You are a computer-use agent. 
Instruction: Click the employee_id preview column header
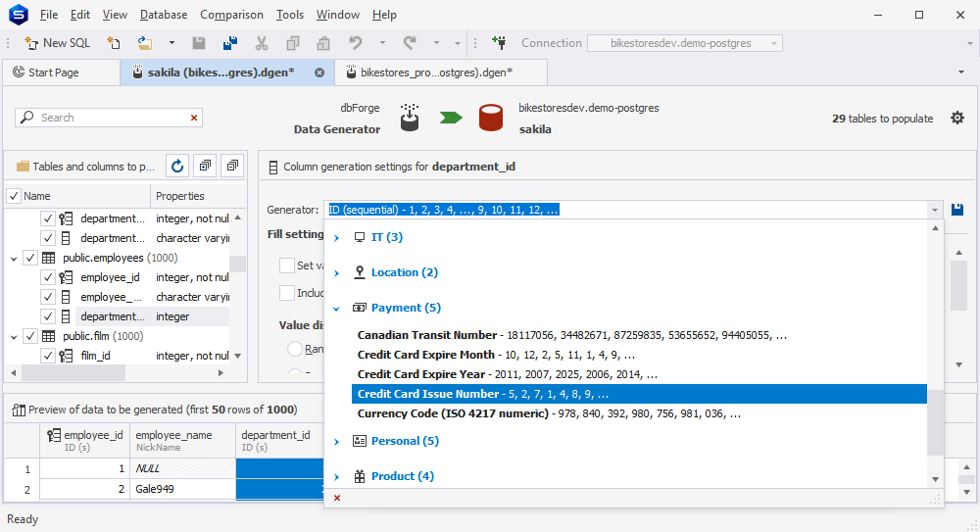click(x=84, y=440)
